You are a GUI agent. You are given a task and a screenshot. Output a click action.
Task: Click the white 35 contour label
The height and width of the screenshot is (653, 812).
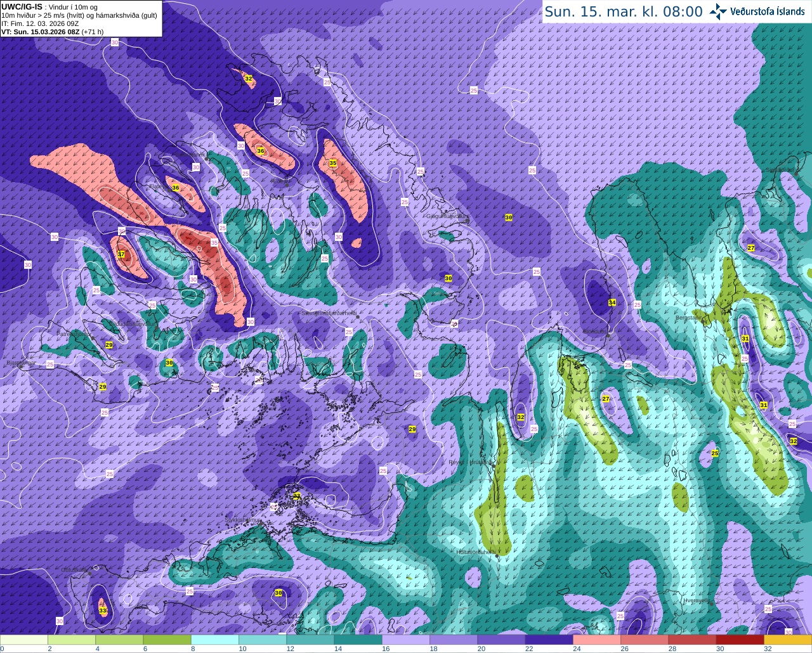(214, 243)
